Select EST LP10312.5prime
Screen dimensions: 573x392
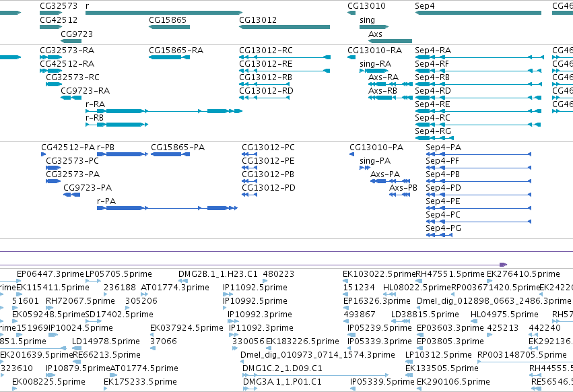coord(438,355)
